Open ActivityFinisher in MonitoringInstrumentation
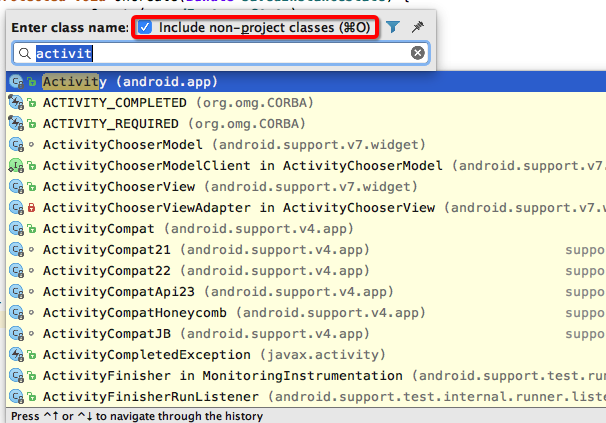Screen dimensions: 606x423 coord(306,375)
